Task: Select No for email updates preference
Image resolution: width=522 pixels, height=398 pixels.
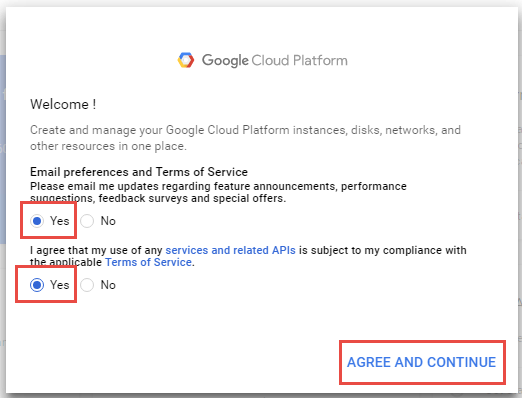Action: point(87,221)
